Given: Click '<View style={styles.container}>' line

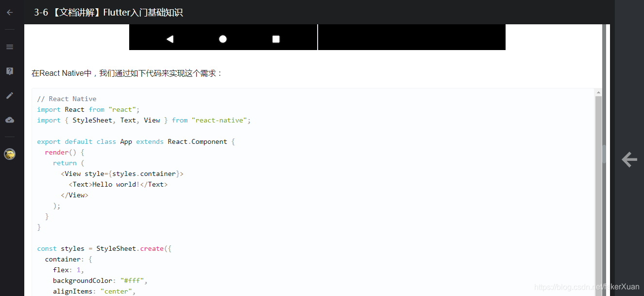Looking at the screenshot, I should coord(122,174).
